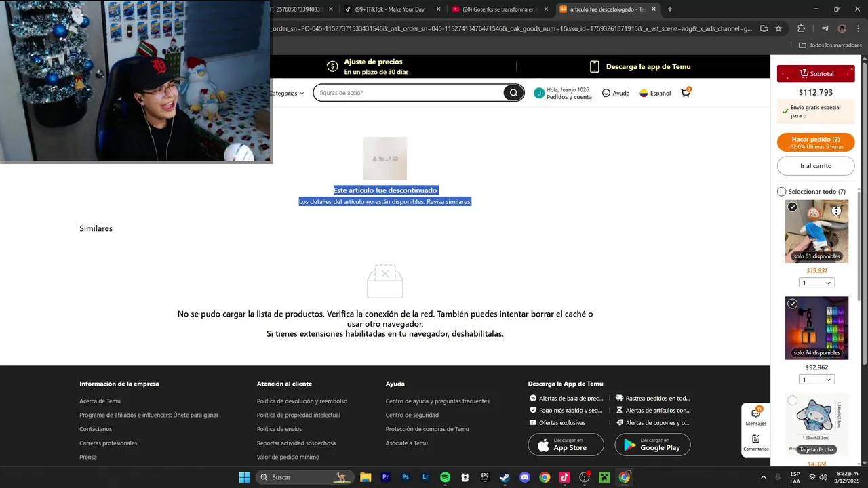
Task: Expand the Categorías dropdown
Action: [x=288, y=93]
